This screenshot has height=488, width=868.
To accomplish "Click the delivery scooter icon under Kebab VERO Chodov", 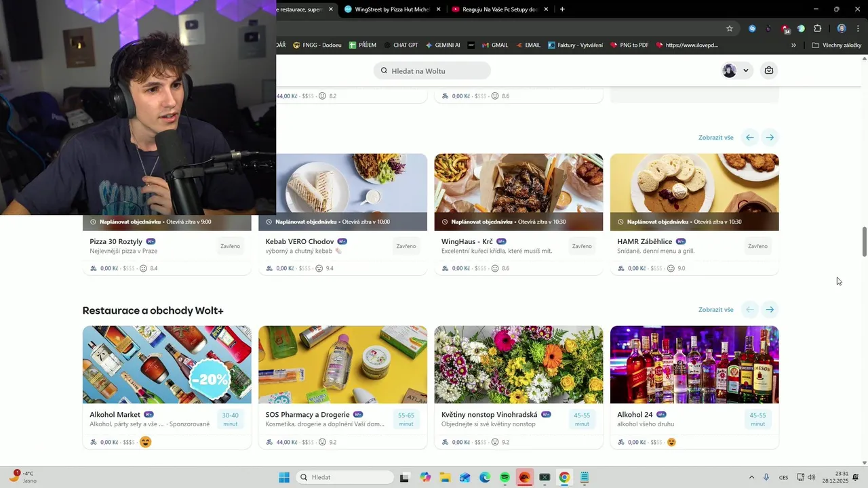I will (x=270, y=268).
